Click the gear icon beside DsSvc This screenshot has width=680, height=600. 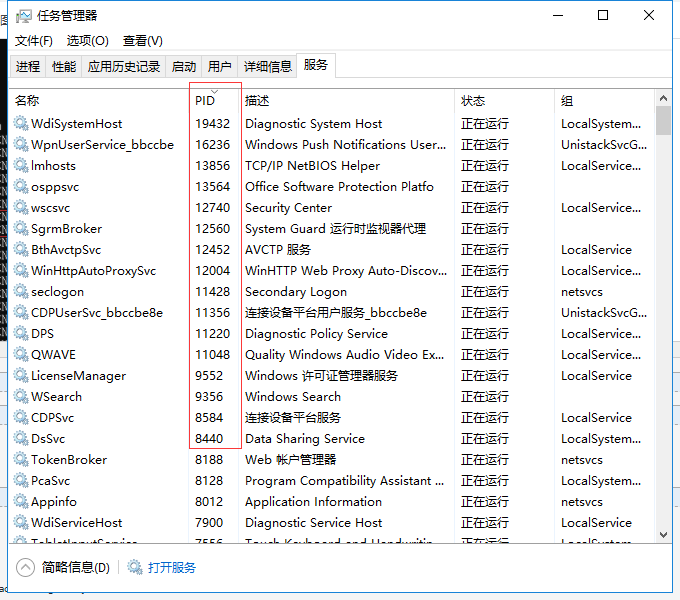[20, 439]
